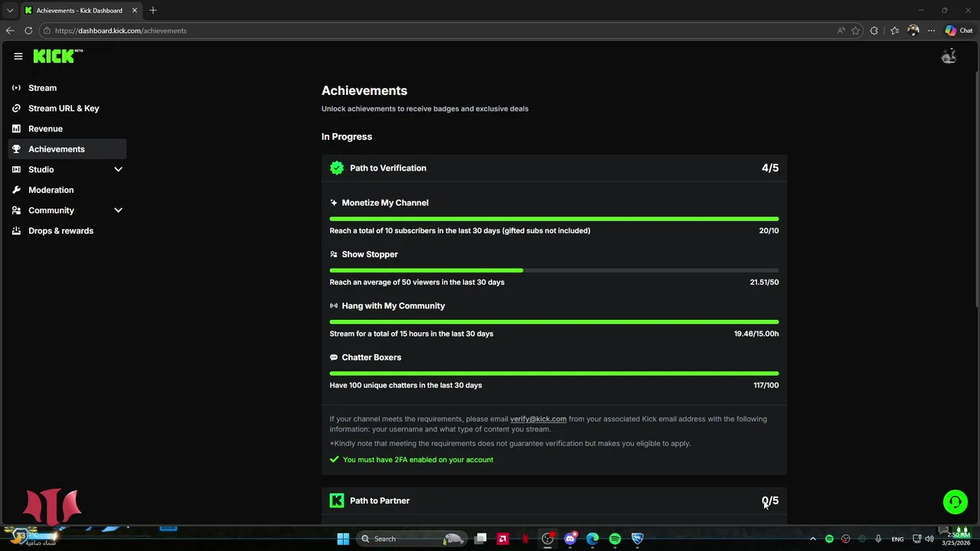Click the Path to Partner header

coord(554,500)
